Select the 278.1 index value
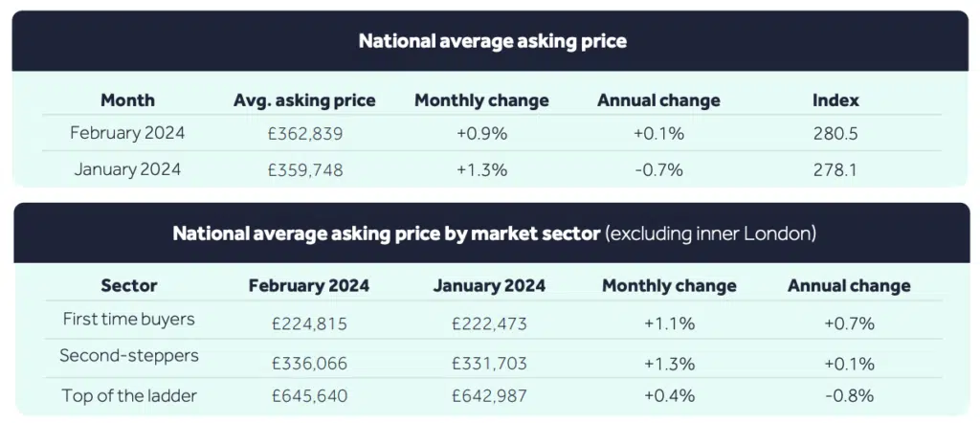Viewport: 980px width, 423px height. point(835,169)
